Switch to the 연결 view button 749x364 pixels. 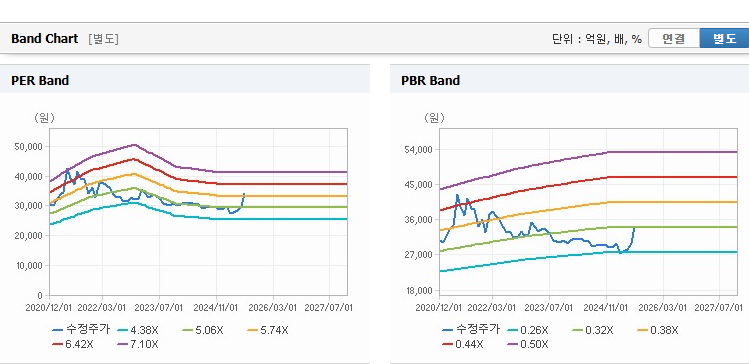(674, 39)
